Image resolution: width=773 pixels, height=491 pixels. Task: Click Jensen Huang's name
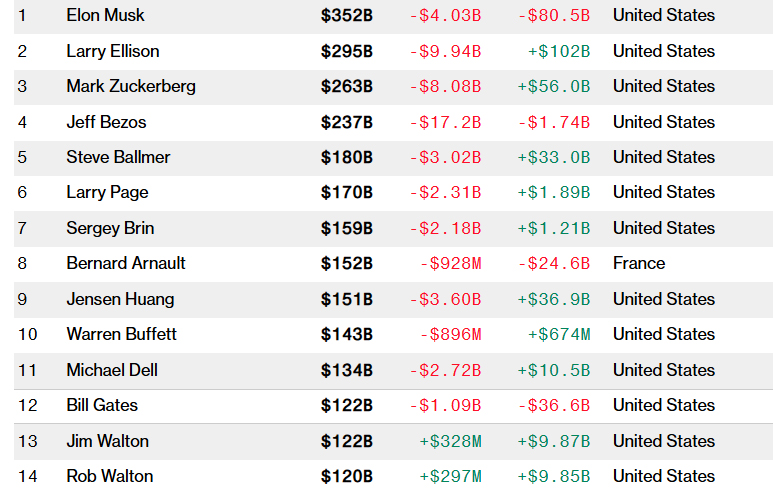tap(120, 299)
